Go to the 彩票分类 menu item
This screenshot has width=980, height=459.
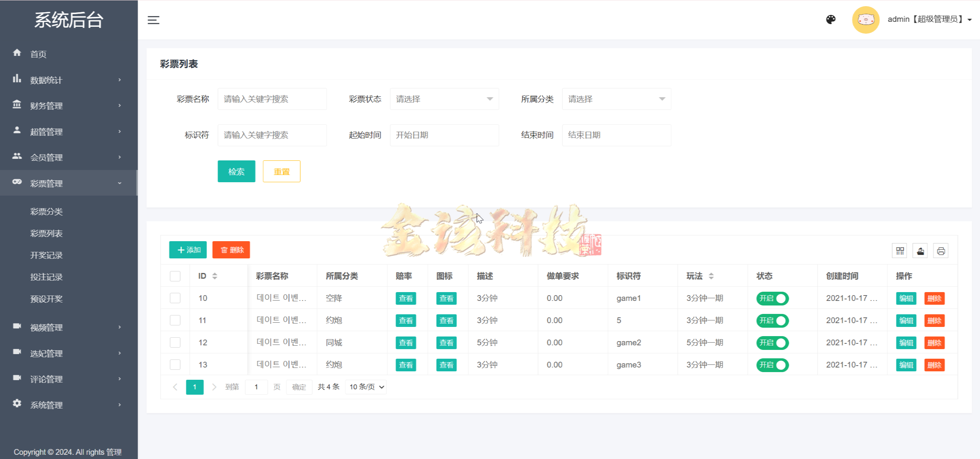point(46,211)
